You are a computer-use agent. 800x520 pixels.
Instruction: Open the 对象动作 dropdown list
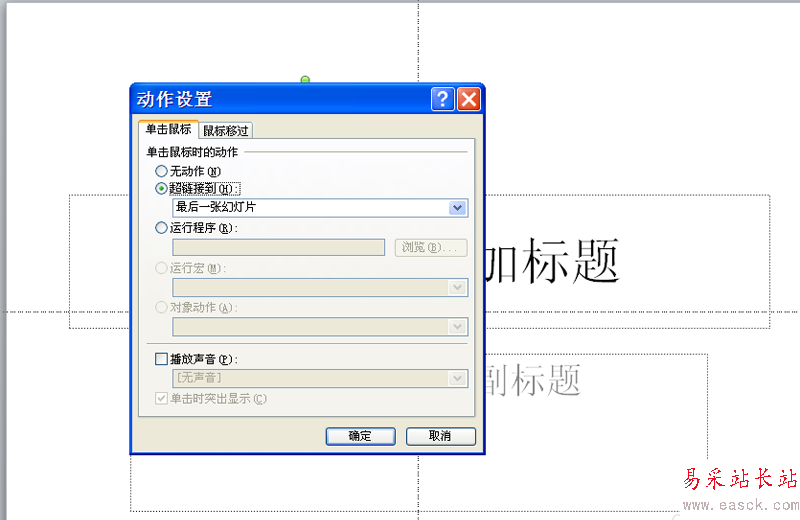coord(458,327)
